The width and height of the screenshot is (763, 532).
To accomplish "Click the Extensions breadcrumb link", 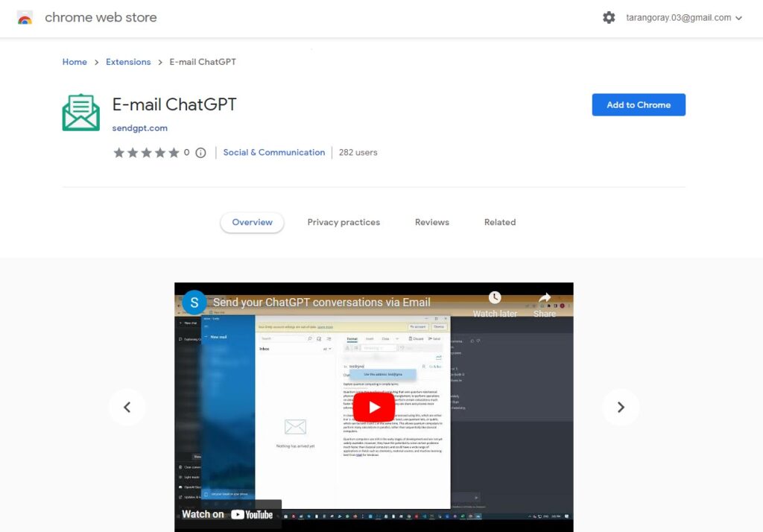I will pos(127,62).
